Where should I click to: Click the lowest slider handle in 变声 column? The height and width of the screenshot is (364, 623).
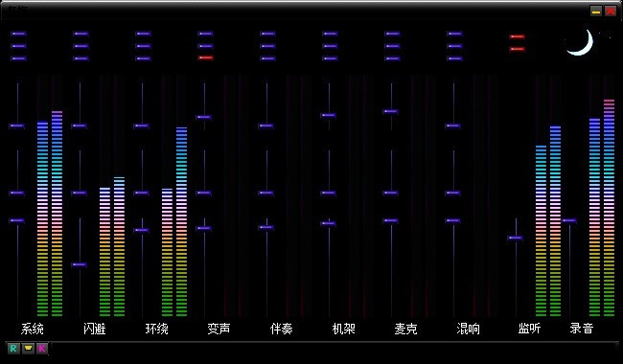203,228
